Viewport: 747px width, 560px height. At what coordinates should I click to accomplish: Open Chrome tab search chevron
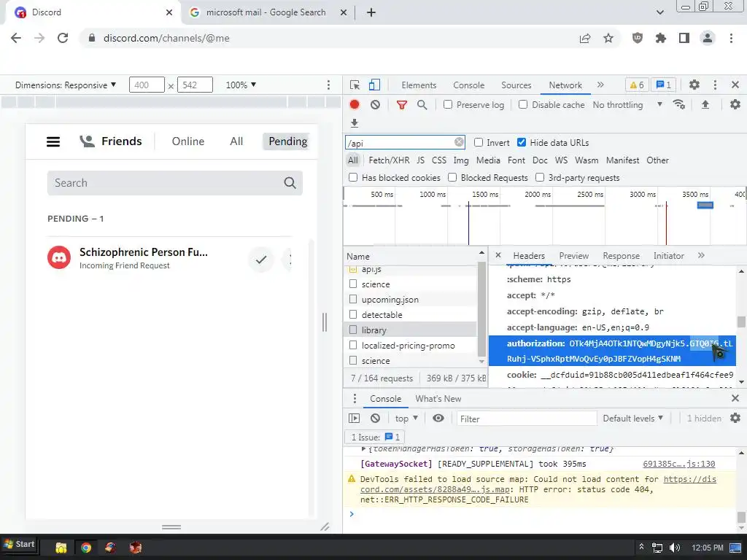coord(659,12)
